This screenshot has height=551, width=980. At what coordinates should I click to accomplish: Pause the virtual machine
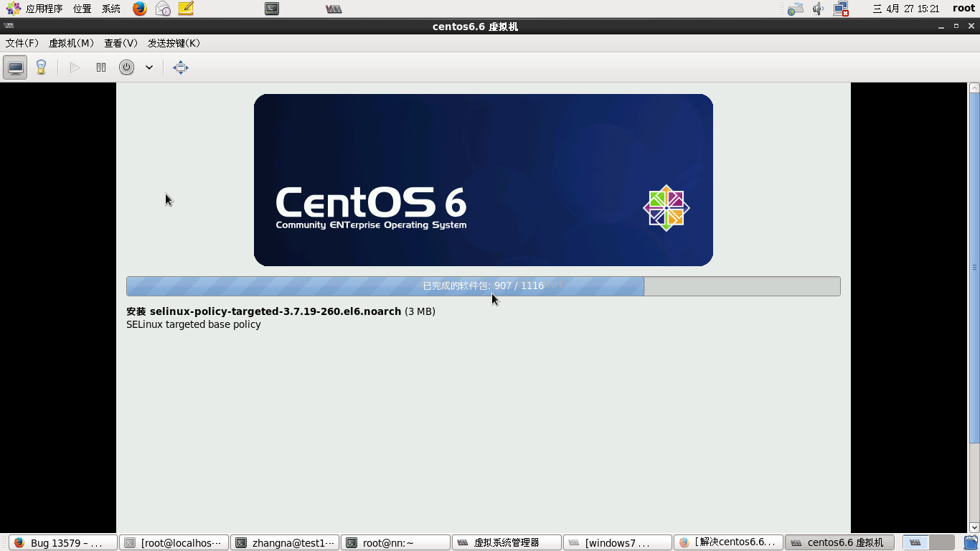(101, 67)
